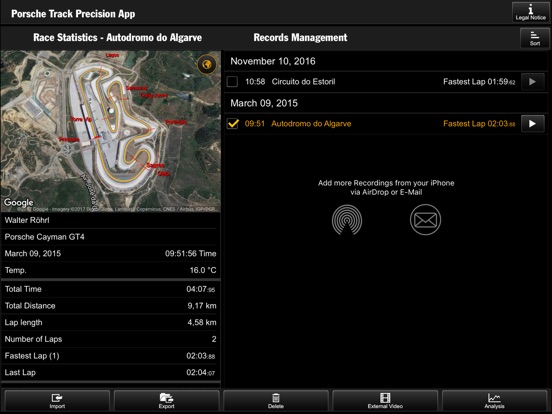Open the Legal Notice info button
This screenshot has width=552, height=414.
click(x=531, y=12)
